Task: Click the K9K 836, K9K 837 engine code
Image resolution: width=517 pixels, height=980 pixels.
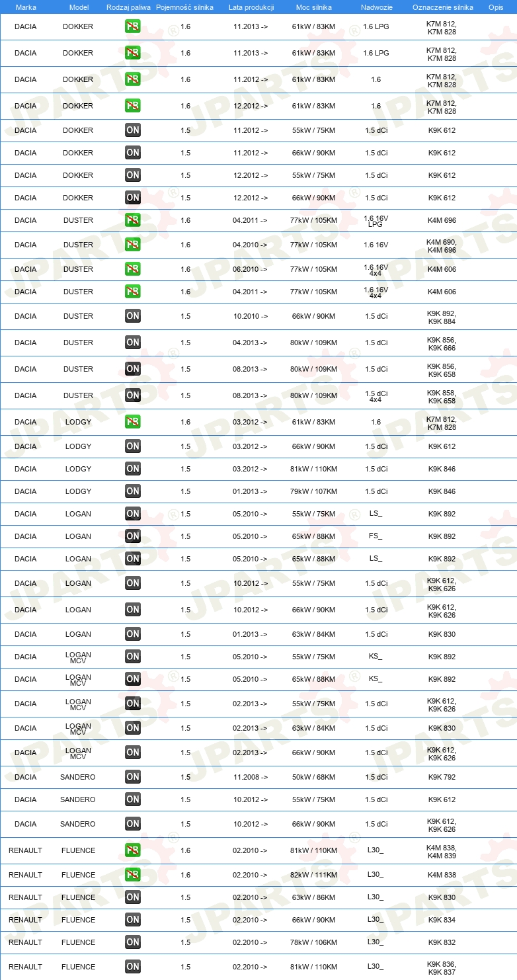Action: (442, 967)
